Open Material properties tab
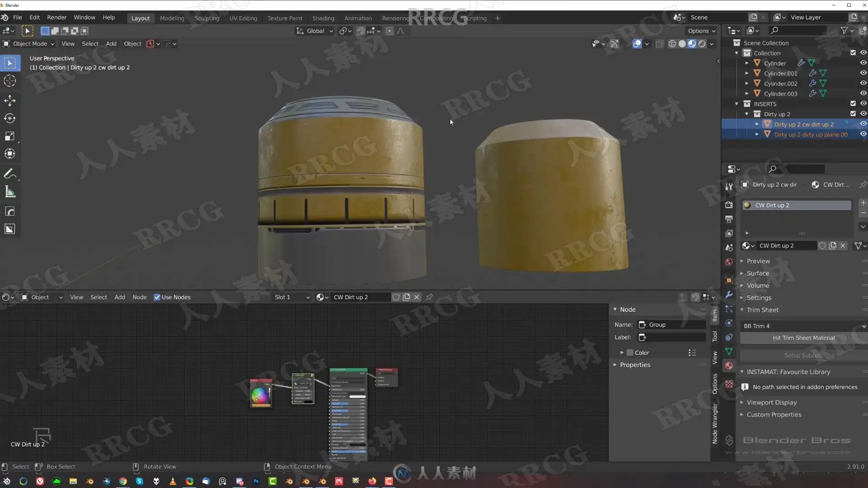This screenshot has height=488, width=868. coord(729,366)
